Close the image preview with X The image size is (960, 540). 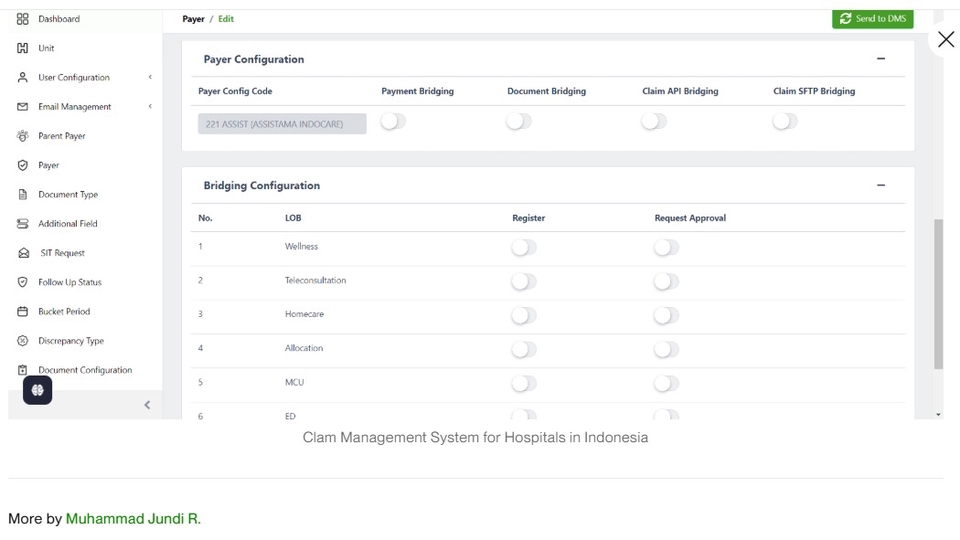[946, 39]
